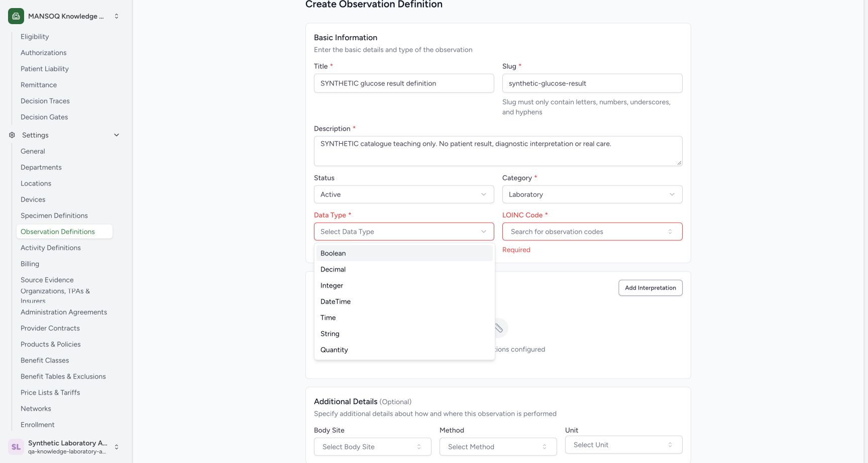Open Decision Traces page
Image resolution: width=868 pixels, height=463 pixels.
pos(64,101)
